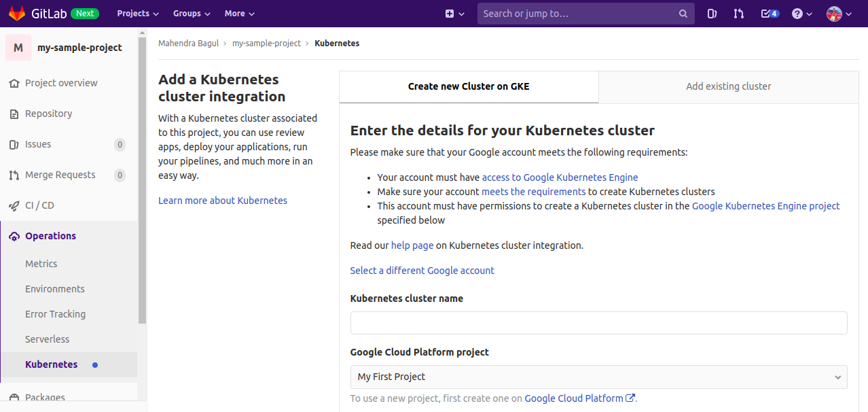Go to Project overview
This screenshot has width=868, height=412.
coord(61,83)
